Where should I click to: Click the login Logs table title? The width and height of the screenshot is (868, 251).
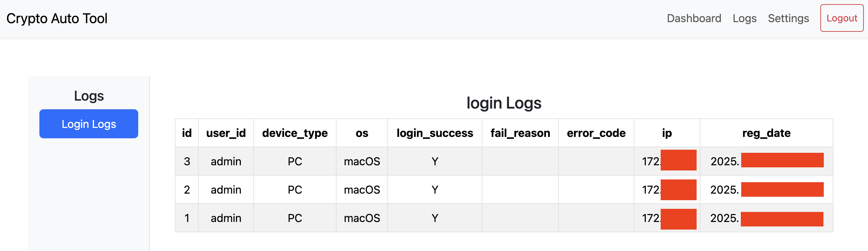click(504, 102)
